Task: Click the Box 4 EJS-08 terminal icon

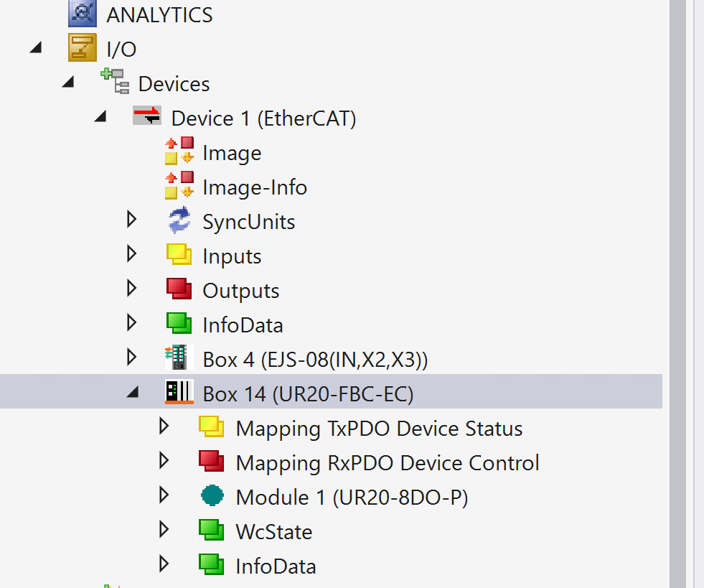Action: [179, 359]
